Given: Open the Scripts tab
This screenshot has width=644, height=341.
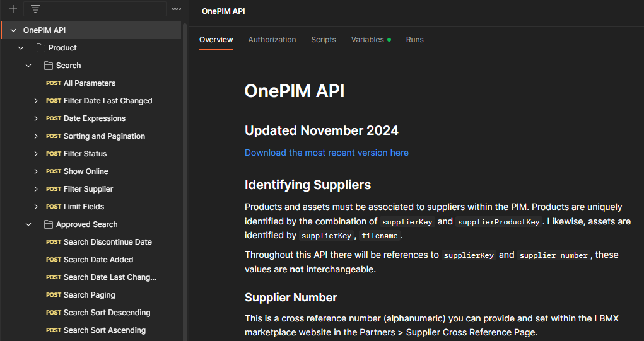Looking at the screenshot, I should [x=323, y=40].
